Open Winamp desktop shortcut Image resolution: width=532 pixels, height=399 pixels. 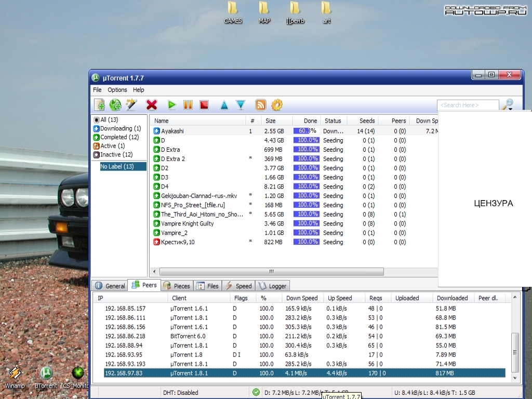click(15, 377)
